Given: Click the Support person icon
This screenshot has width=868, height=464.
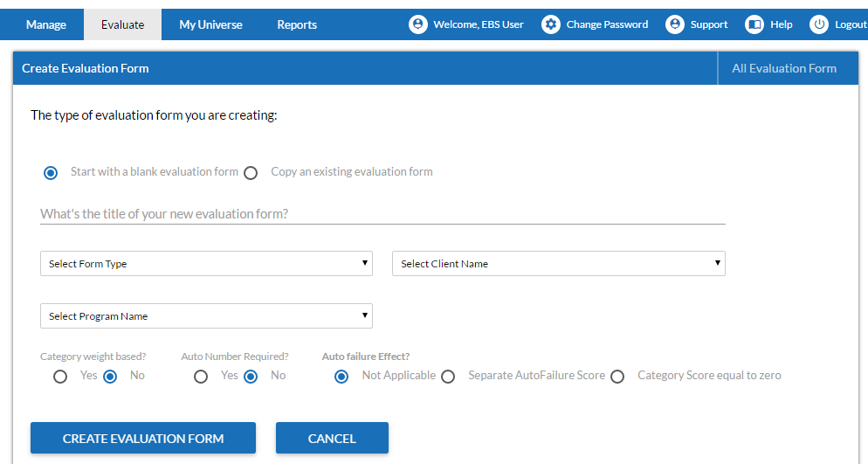Looking at the screenshot, I should [675, 24].
